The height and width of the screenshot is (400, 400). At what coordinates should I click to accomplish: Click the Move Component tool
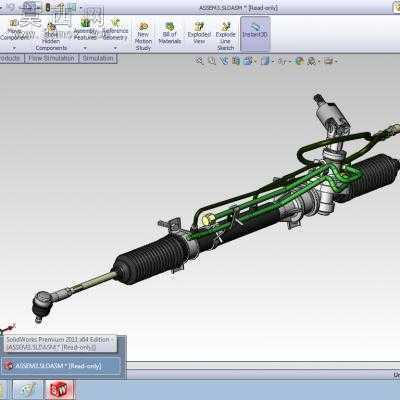[x=13, y=29]
